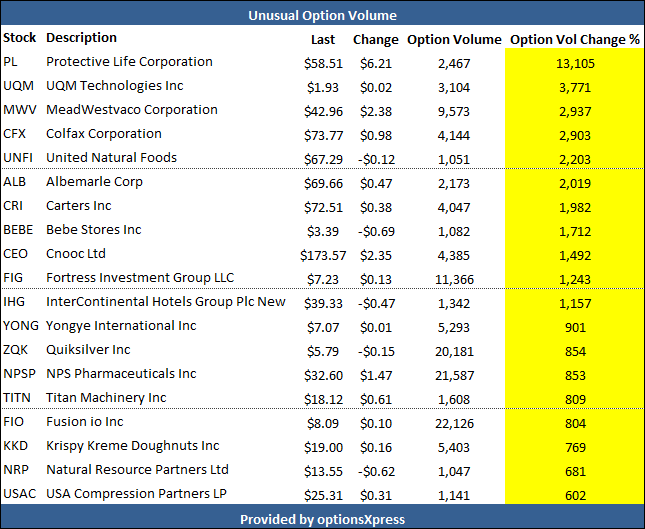
Task: Click the 'Option Volume' column header
Action: pos(454,39)
